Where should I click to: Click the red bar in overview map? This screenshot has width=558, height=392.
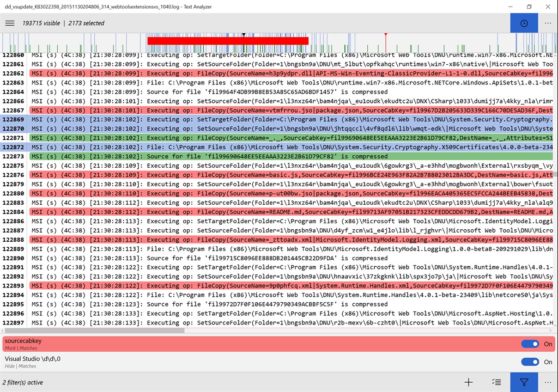pos(228,40)
